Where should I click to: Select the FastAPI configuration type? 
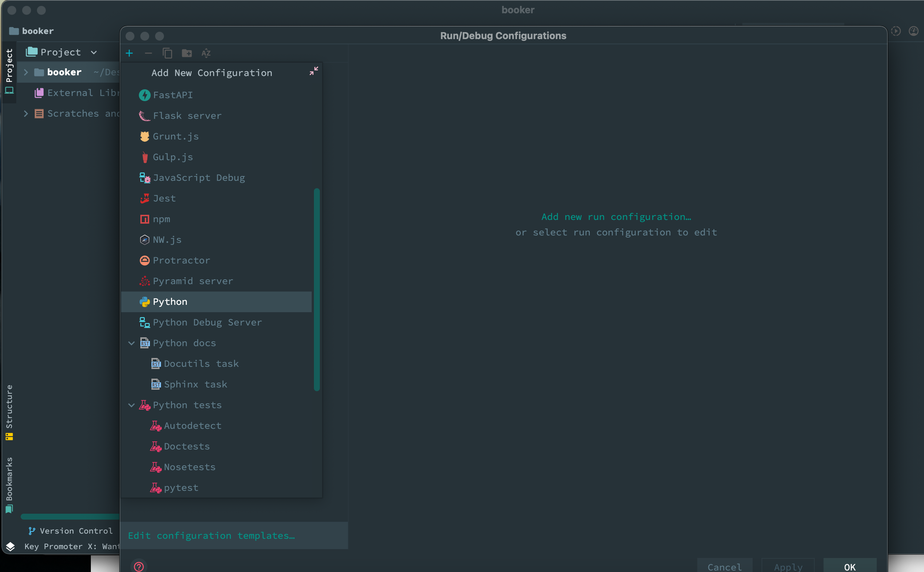click(173, 94)
